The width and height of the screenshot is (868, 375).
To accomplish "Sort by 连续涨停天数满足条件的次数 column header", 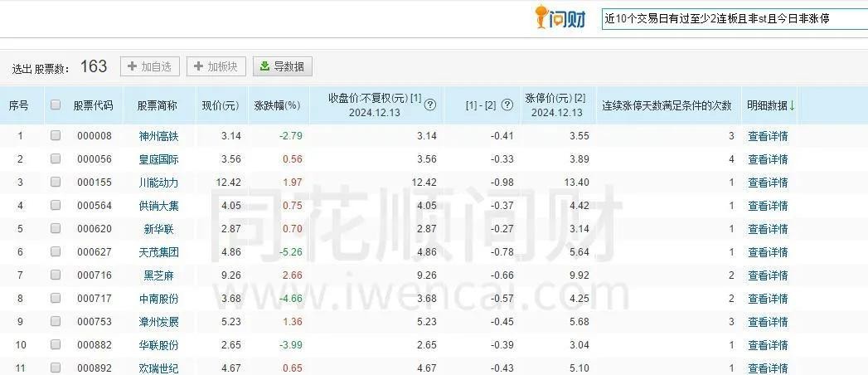I will point(667,105).
